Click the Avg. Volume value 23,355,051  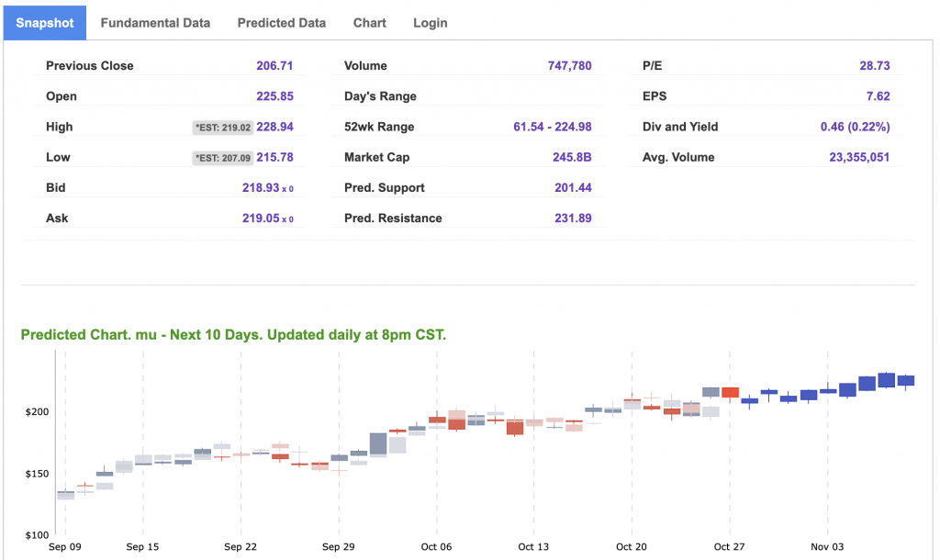click(858, 157)
